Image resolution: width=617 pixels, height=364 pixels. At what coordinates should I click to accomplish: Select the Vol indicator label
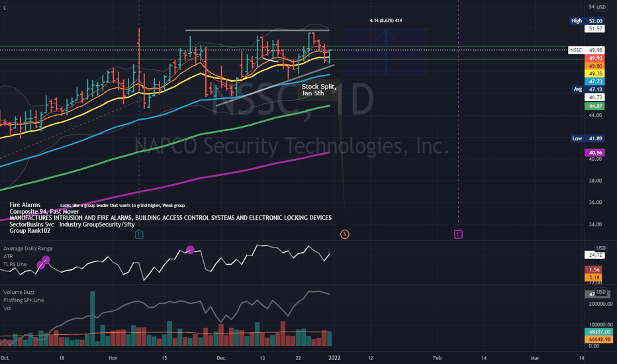pyautogui.click(x=7, y=308)
